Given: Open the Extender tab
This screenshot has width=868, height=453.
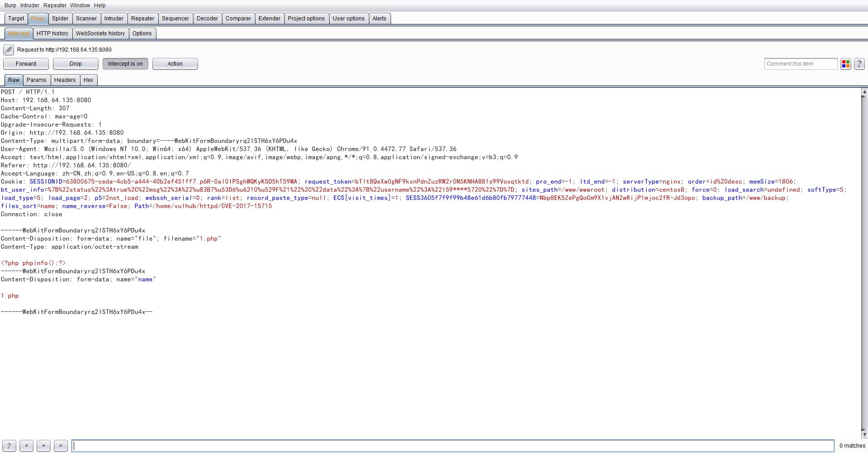Looking at the screenshot, I should tap(269, 19).
